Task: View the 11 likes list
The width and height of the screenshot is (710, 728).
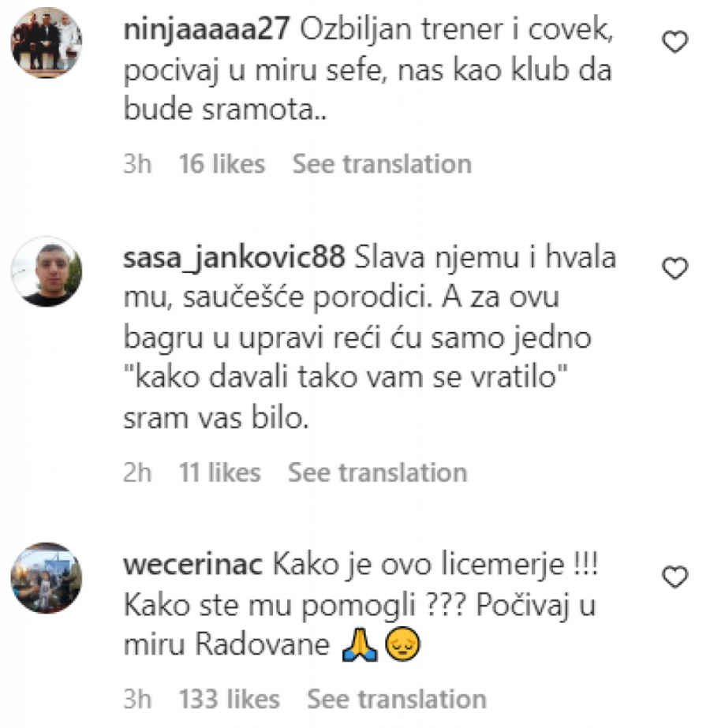Action: click(220, 472)
